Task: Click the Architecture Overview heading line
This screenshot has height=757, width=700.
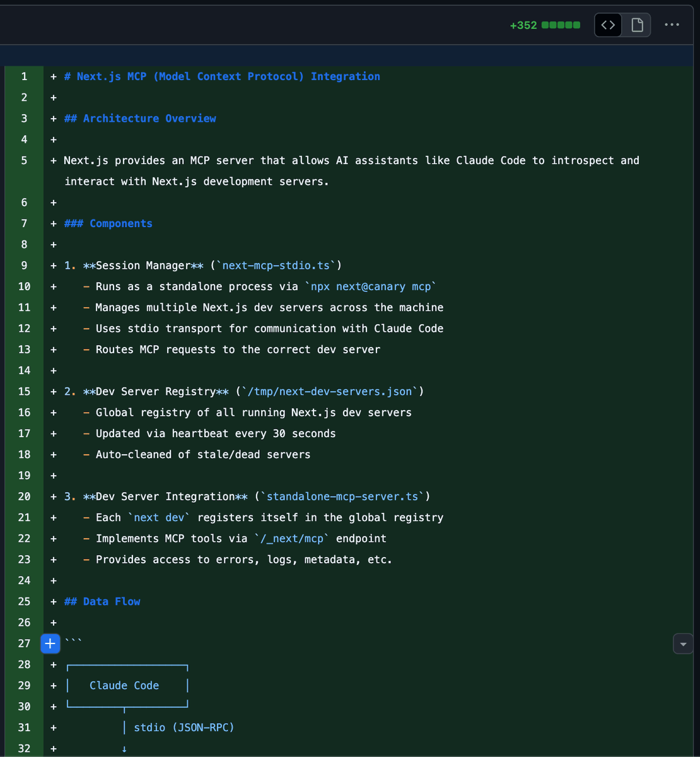Action: coord(139,118)
